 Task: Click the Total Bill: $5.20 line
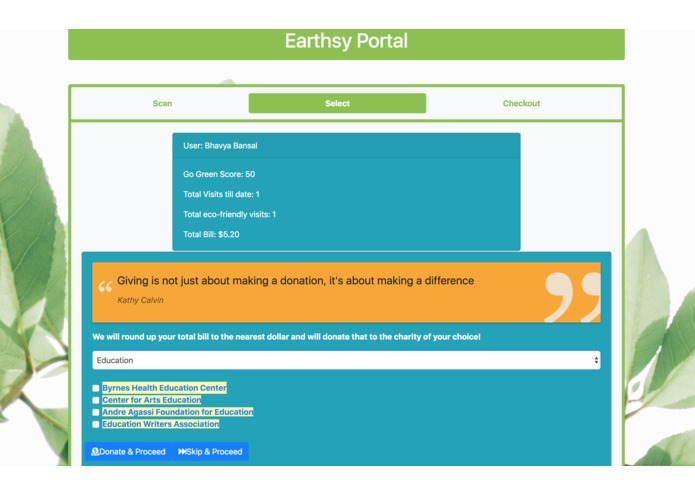coord(211,234)
